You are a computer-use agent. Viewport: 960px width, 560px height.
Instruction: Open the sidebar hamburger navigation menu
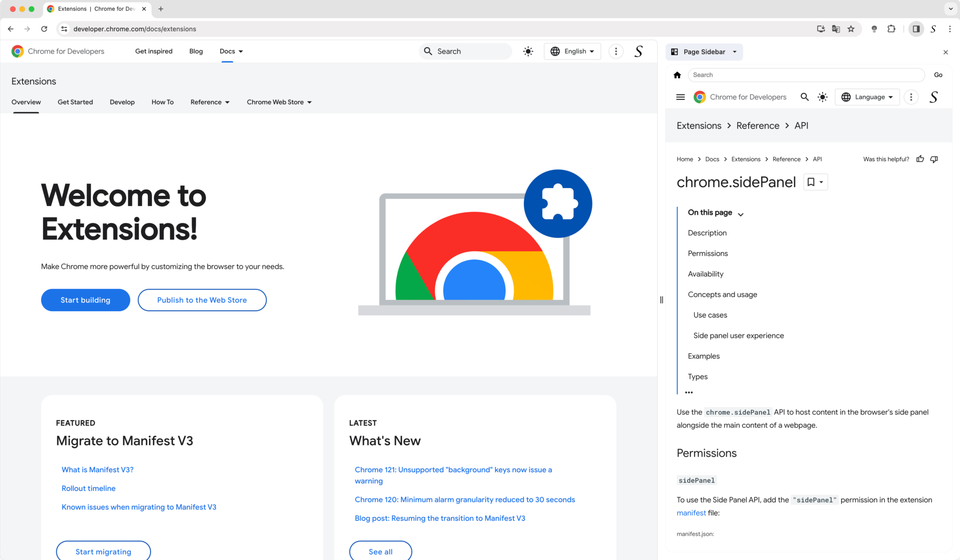(x=680, y=97)
